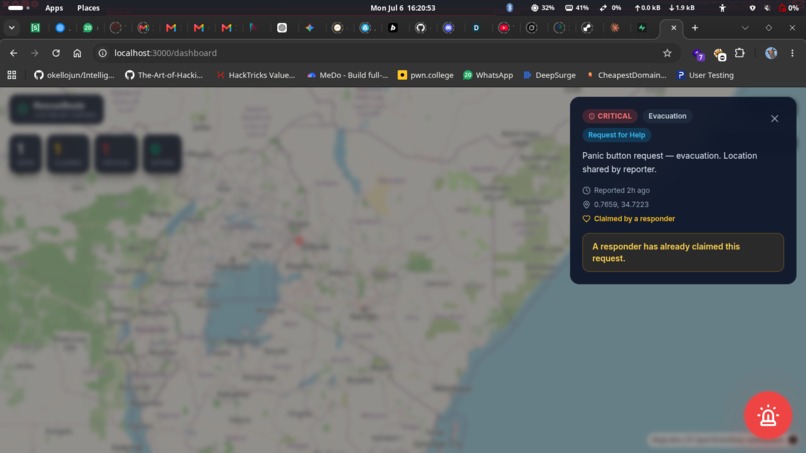Open the Apps menu in top panel
This screenshot has height=453, width=806.
pos(54,8)
